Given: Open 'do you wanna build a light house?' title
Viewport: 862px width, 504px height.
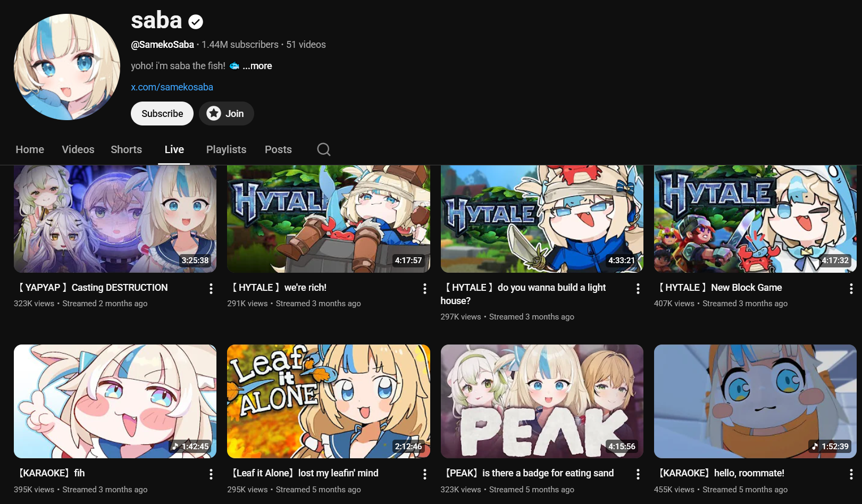Looking at the screenshot, I should coord(523,294).
